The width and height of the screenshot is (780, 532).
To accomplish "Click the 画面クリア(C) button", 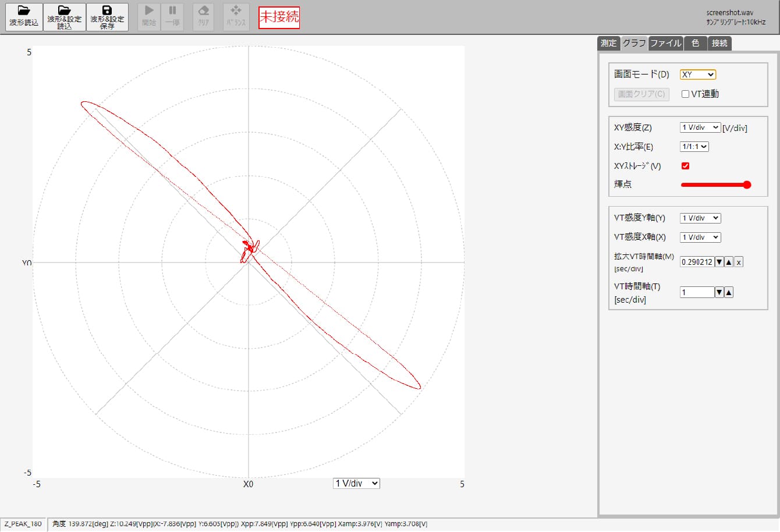I will [x=641, y=94].
